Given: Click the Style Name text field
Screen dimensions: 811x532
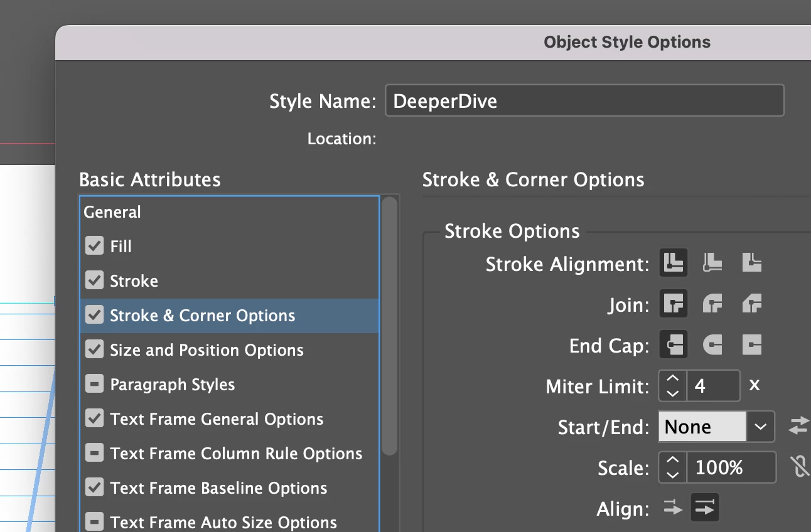Looking at the screenshot, I should 584,101.
